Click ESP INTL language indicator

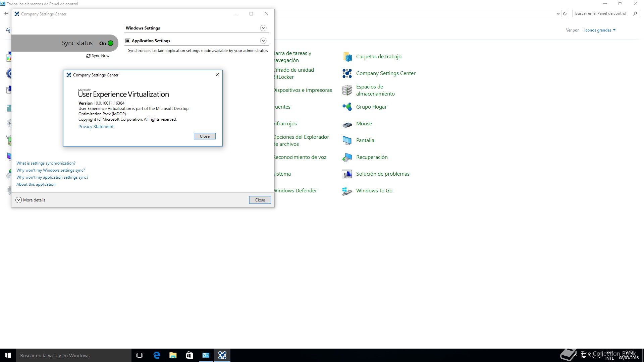pyautogui.click(x=609, y=355)
